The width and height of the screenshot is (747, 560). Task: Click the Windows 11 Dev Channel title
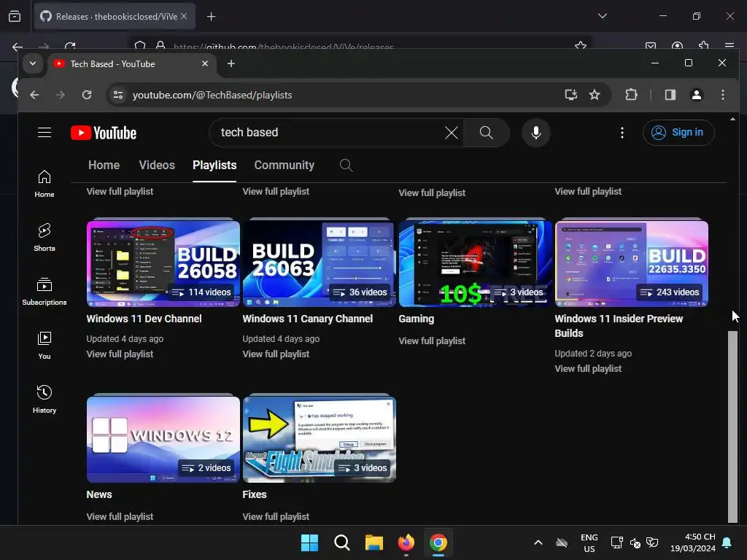[144, 319]
